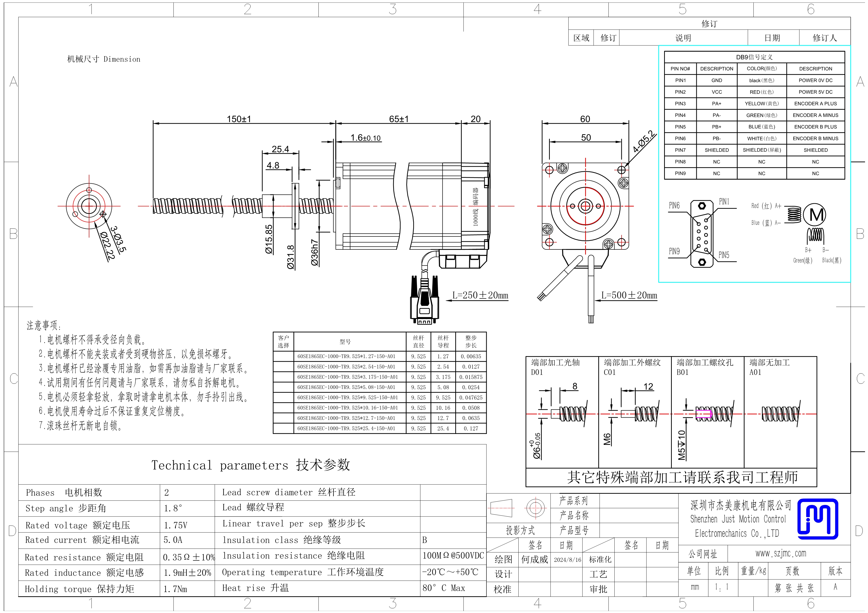Click 'Technical parameters 技术参数' heading

pyautogui.click(x=251, y=465)
